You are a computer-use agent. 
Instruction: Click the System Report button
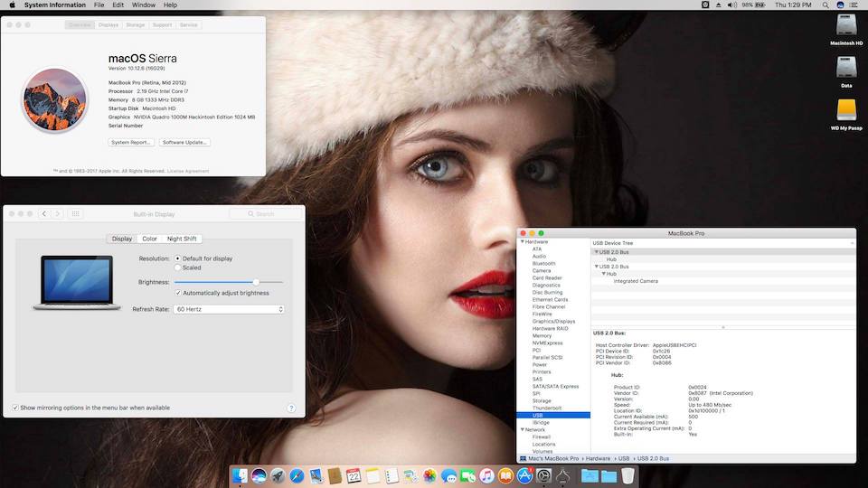[131, 143]
